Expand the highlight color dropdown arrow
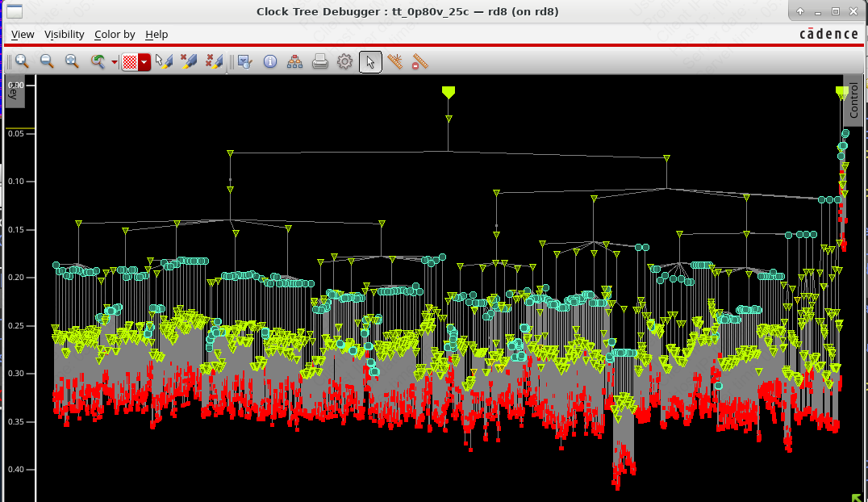The image size is (868, 502). pos(144,62)
